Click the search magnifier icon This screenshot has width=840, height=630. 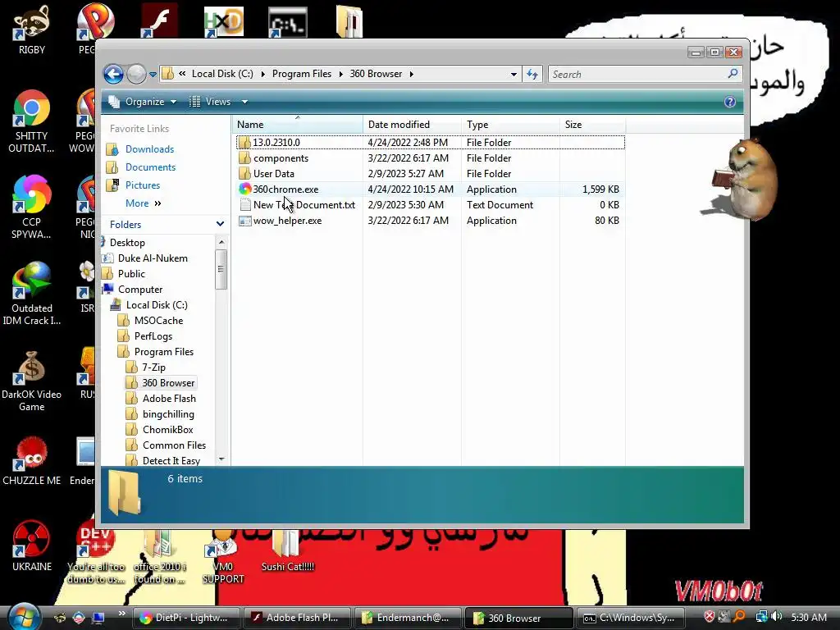pyautogui.click(x=733, y=74)
